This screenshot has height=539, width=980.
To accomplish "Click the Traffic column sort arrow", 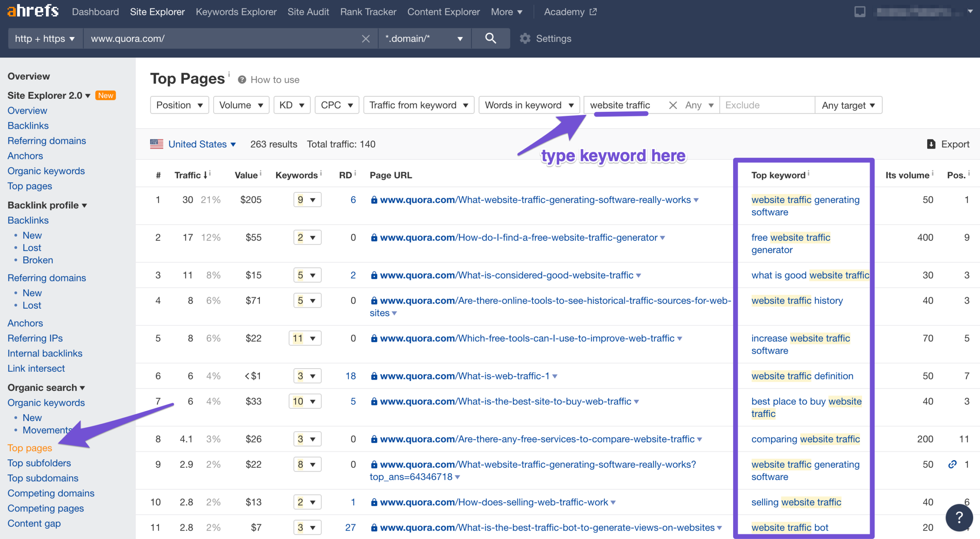I will click(205, 175).
